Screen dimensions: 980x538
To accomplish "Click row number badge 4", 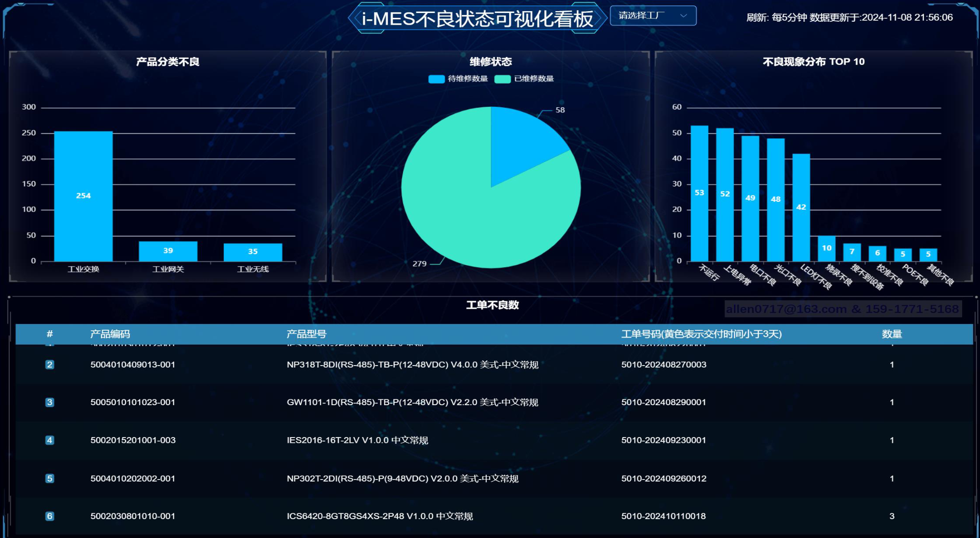I will coord(49,440).
